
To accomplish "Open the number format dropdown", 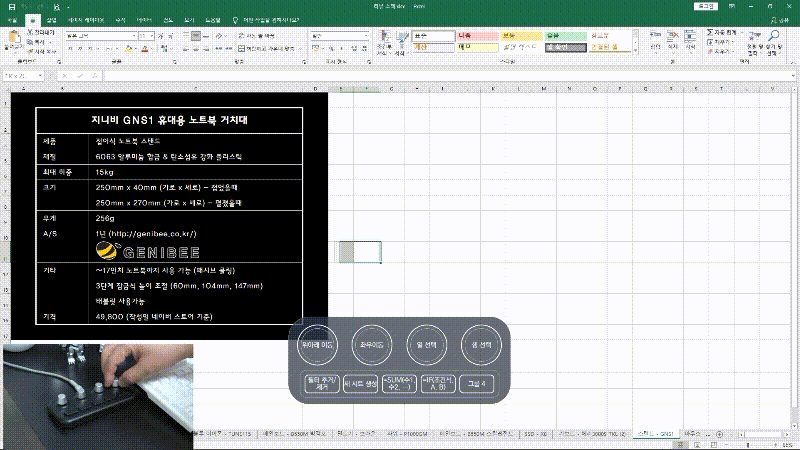I will click(x=366, y=36).
